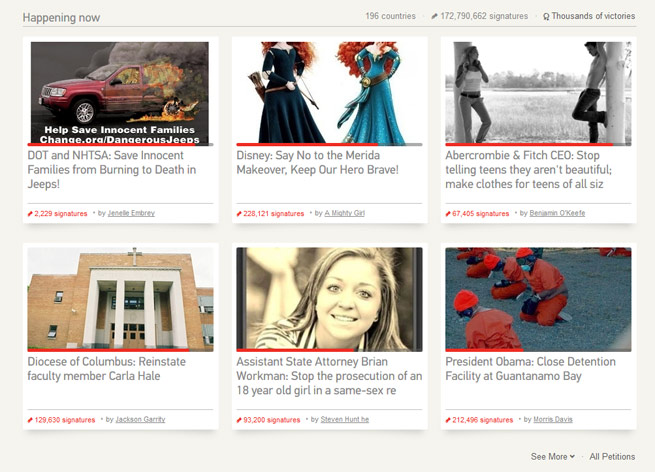The image size is (655, 472).
Task: Visit author Jenelle Embrey's profile
Action: (x=131, y=213)
